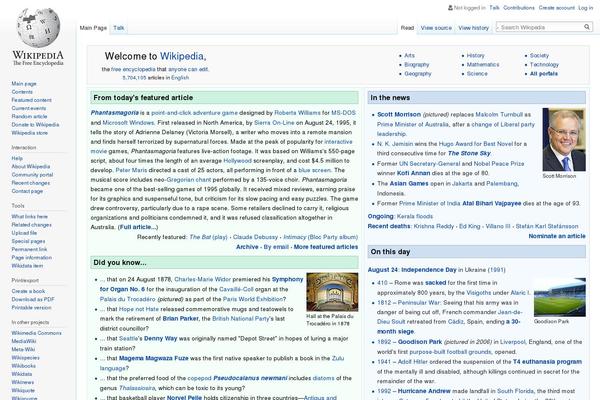Go to Community portal
Viewport: 600px width, 400px height.
point(32,175)
